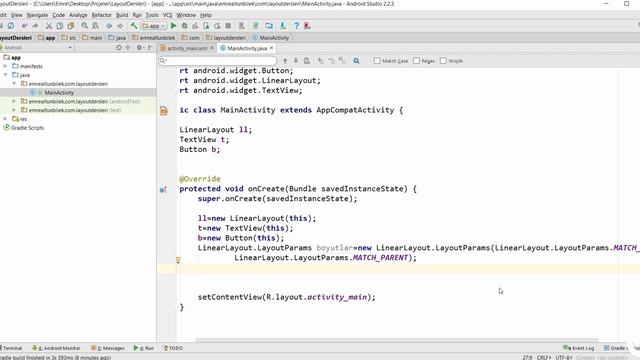Open the VCS menu
Viewport: 640px width, 360px height.
coord(167,15)
